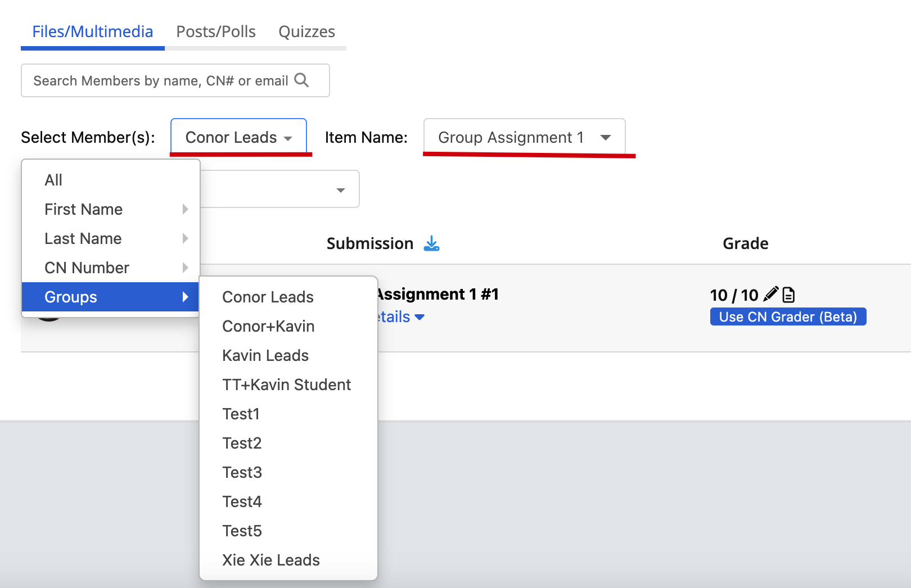Choose the TT+Kavin Student group
The image size is (911, 588).
tap(288, 385)
